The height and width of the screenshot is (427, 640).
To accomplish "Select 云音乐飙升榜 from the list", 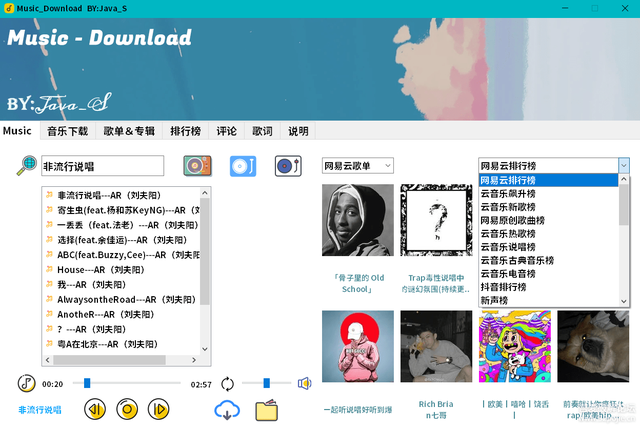I will pyautogui.click(x=548, y=193).
